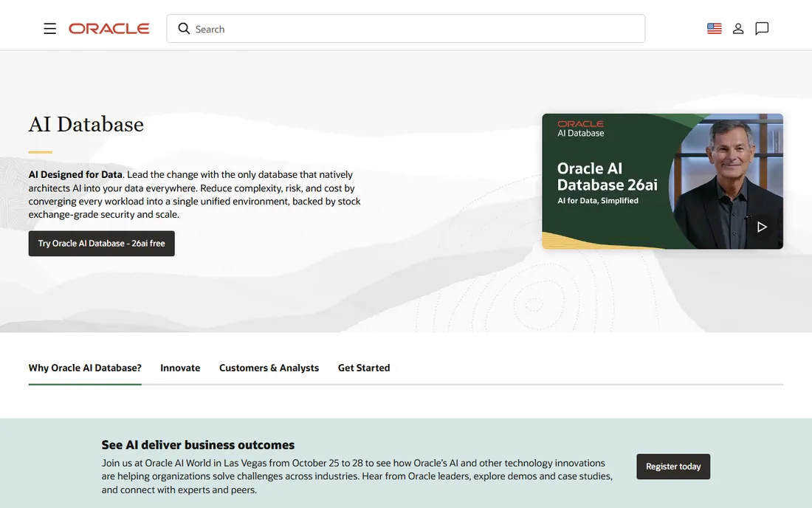Click the search magnifier icon
This screenshot has width=812, height=508.
(184, 29)
